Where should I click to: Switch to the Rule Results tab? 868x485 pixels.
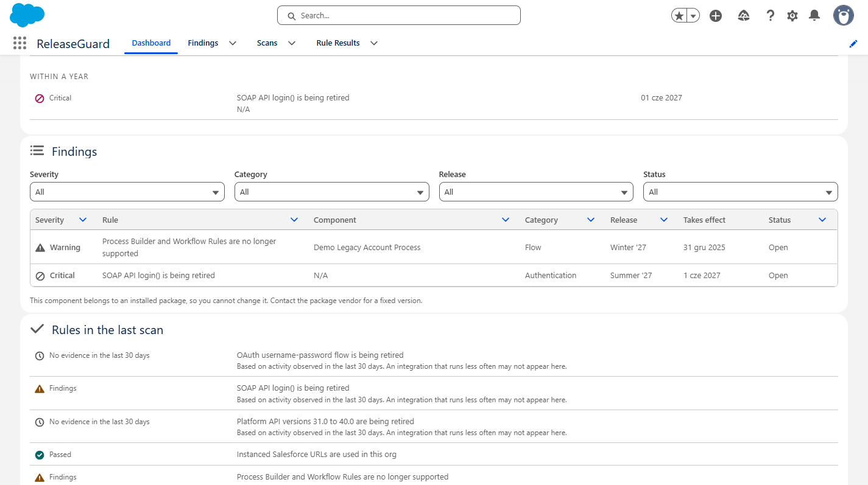pyautogui.click(x=338, y=43)
